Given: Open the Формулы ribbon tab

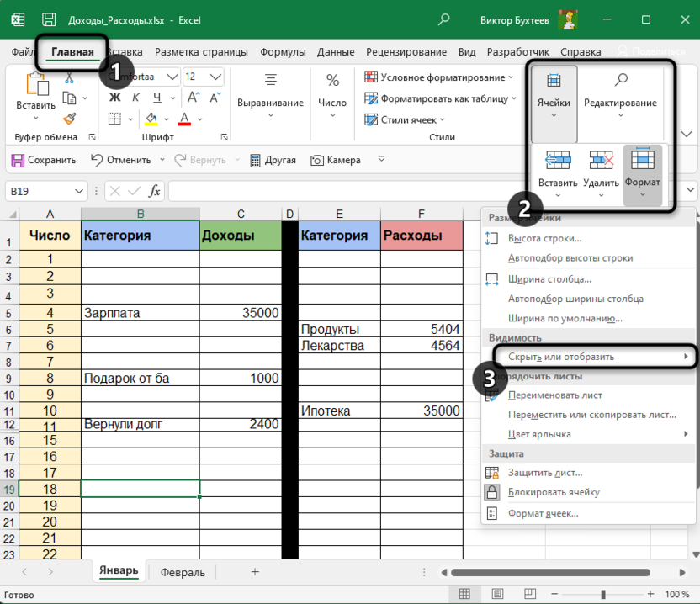Looking at the screenshot, I should [x=283, y=52].
